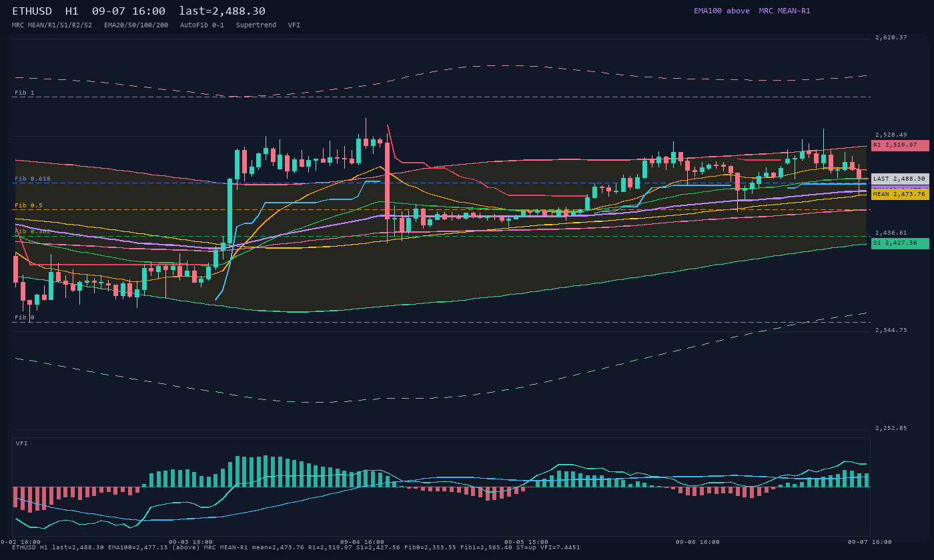Click the VFI label inside the indicator panel
This screenshot has height=560, width=934.
pyautogui.click(x=22, y=443)
